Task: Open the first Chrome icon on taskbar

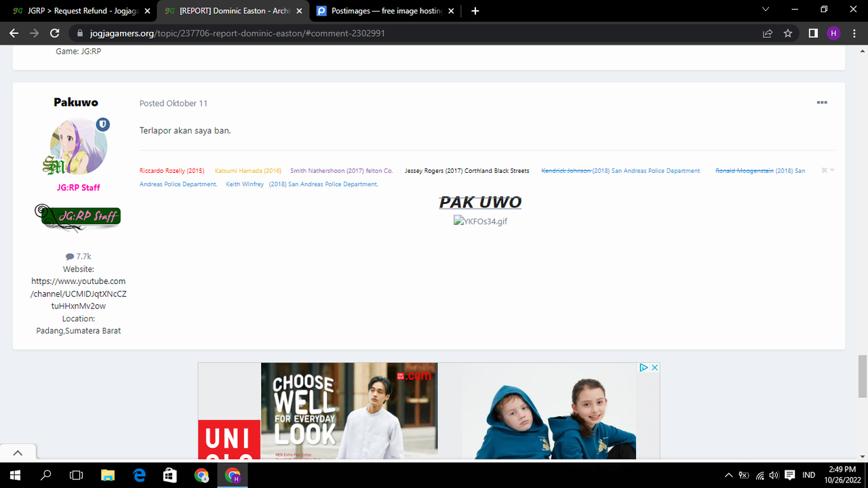Action: pos(201,475)
